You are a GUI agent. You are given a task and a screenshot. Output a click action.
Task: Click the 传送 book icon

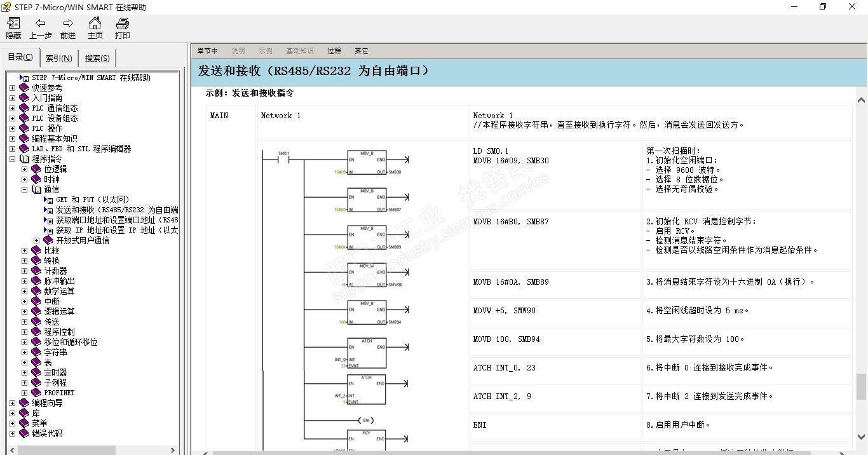click(x=36, y=322)
